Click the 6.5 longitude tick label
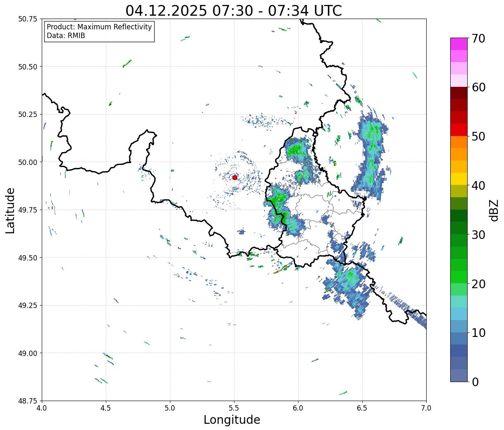Image resolution: width=504 pixels, height=430 pixels. 362,408
